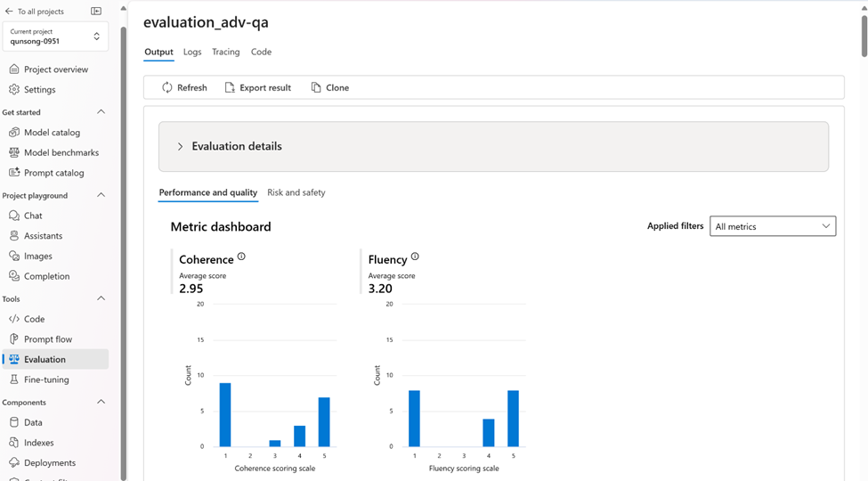Switch to the Output tab

click(158, 52)
